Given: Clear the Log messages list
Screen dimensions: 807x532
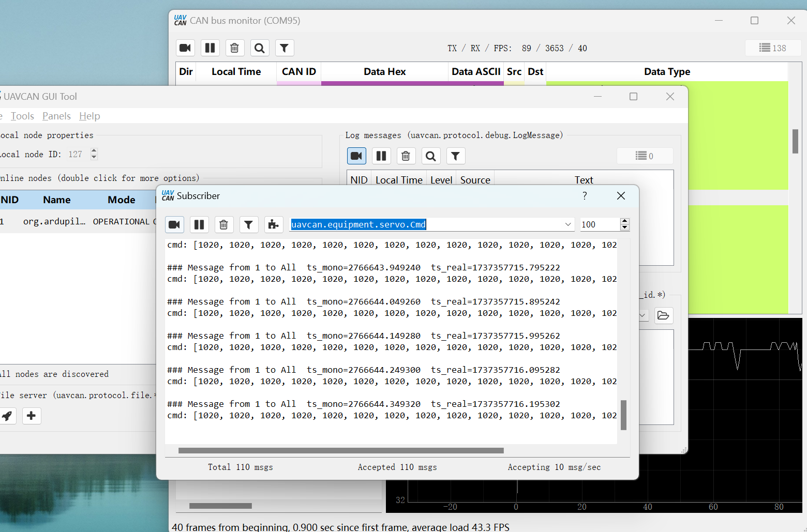Looking at the screenshot, I should click(406, 156).
